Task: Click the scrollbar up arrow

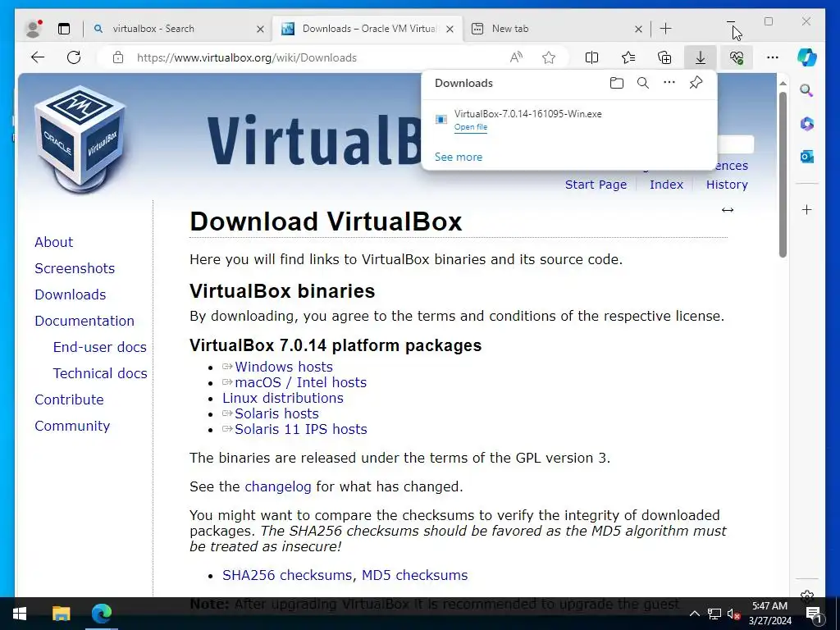Action: [x=783, y=84]
